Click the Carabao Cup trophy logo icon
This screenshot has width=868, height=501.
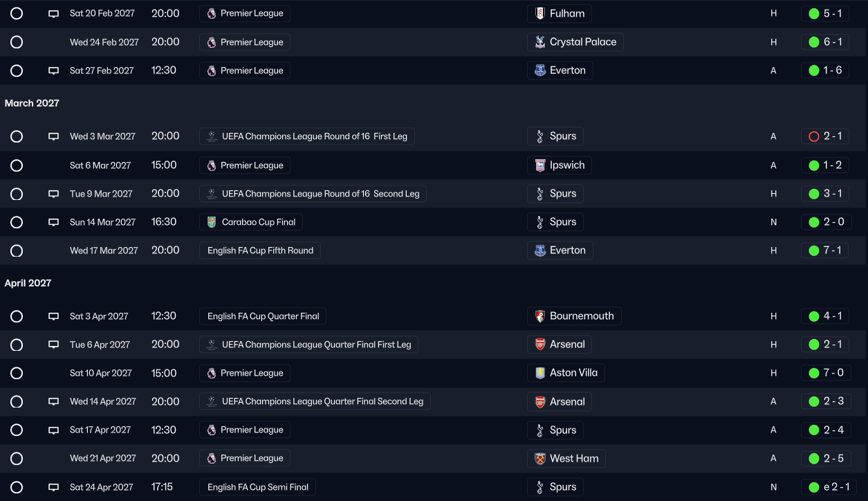click(212, 222)
